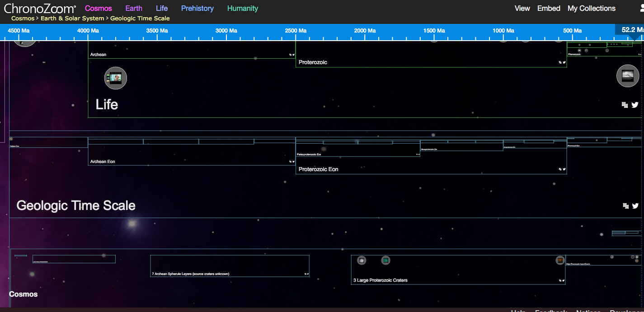Open the Life regime menu item
This screenshot has height=312, width=644.
coord(162,8)
